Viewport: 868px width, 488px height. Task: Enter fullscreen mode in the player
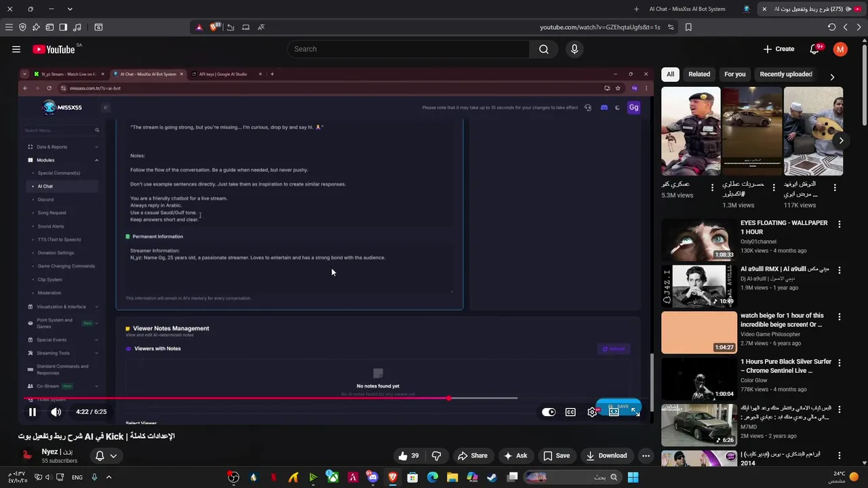[635, 411]
